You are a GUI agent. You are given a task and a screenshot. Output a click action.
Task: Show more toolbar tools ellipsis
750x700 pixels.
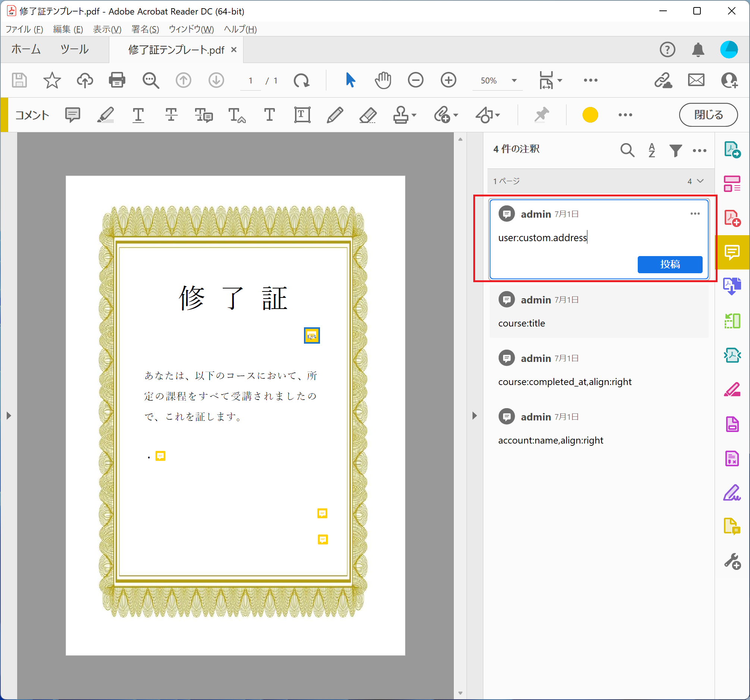pyautogui.click(x=590, y=80)
